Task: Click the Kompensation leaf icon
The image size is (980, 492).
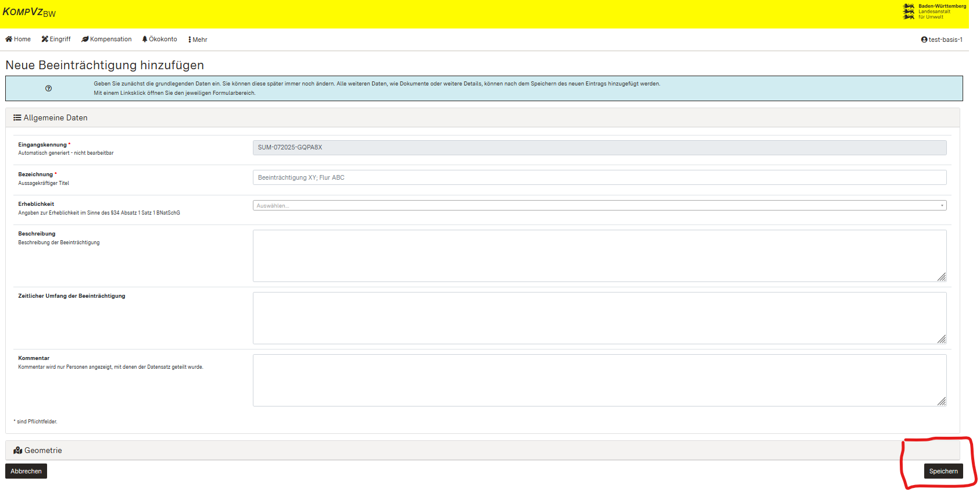Action: (85, 39)
